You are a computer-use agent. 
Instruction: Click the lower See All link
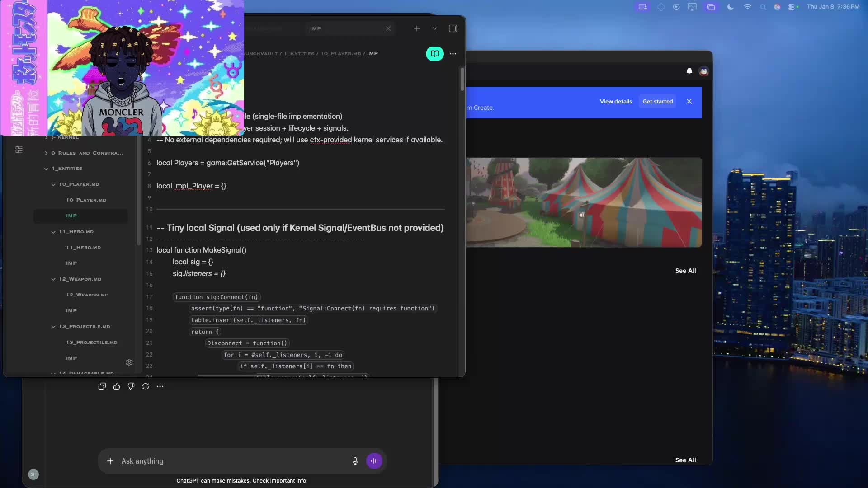[x=685, y=460]
